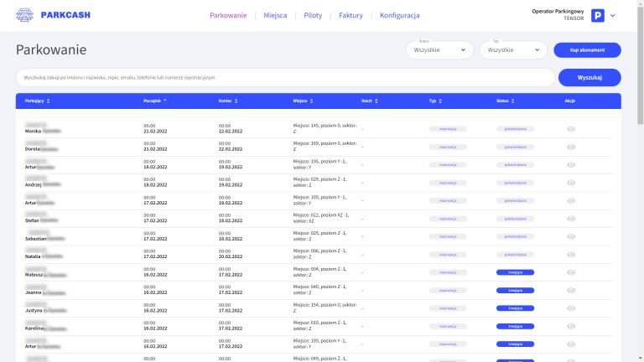Open the Parkowanie tab
644x362 pixels.
click(x=228, y=15)
